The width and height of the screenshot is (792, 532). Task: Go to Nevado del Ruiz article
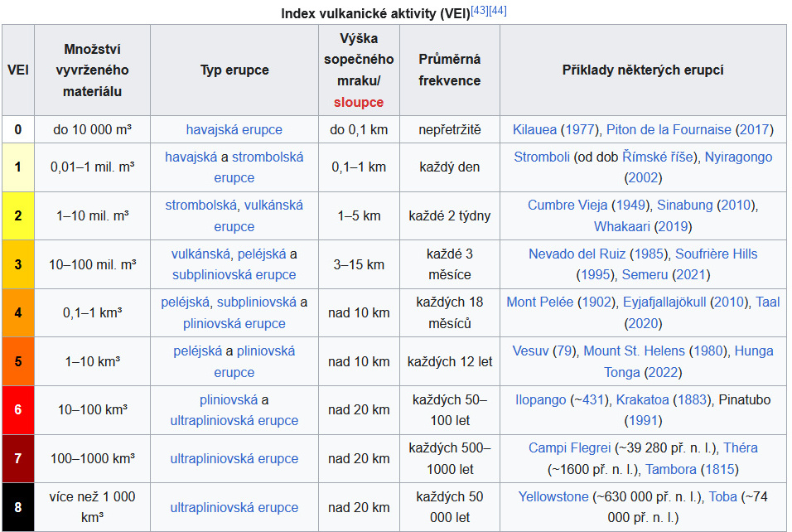pyautogui.click(x=577, y=254)
